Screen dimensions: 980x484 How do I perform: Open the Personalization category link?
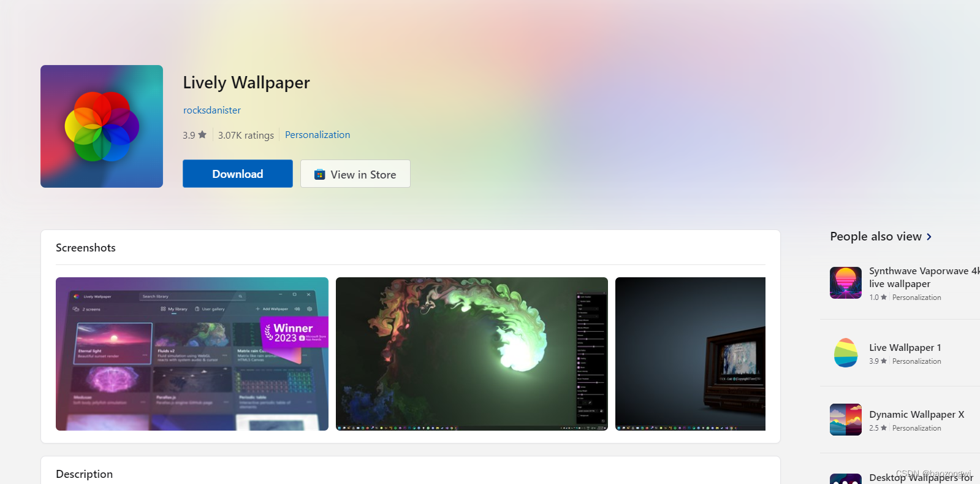click(x=317, y=135)
